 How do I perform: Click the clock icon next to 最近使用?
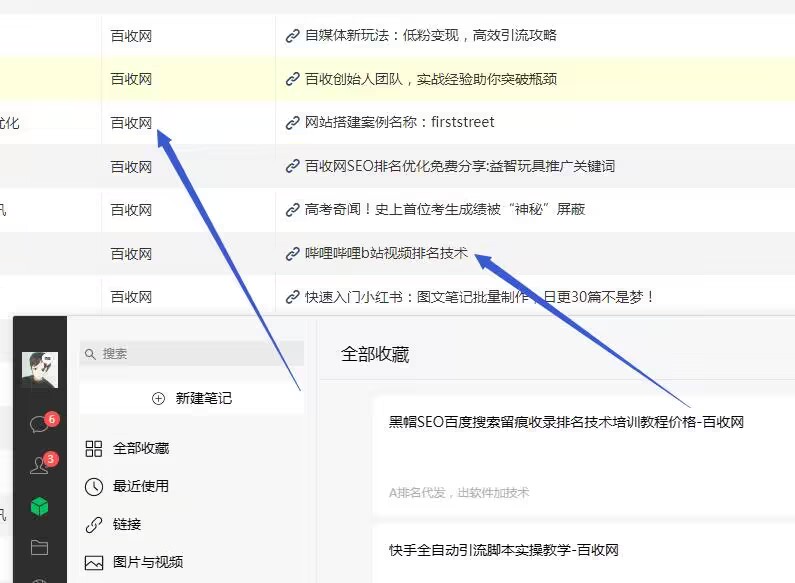[94, 487]
